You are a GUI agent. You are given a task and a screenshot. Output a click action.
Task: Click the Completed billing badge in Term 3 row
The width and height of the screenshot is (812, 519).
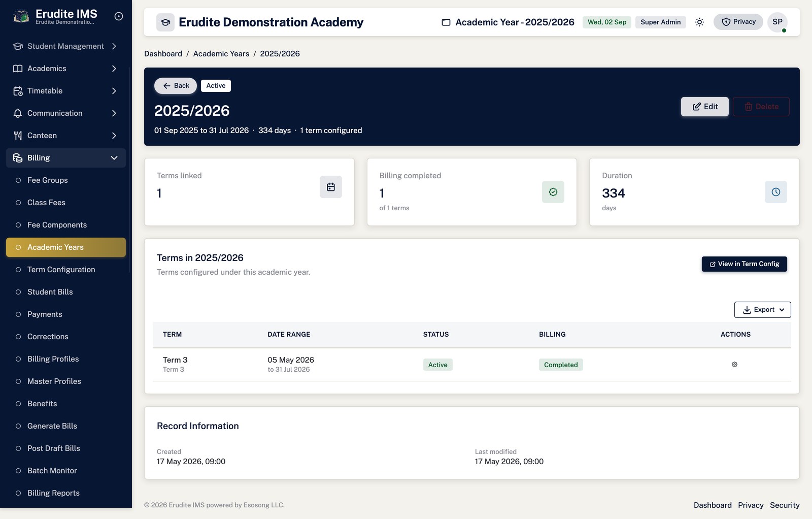click(x=561, y=365)
